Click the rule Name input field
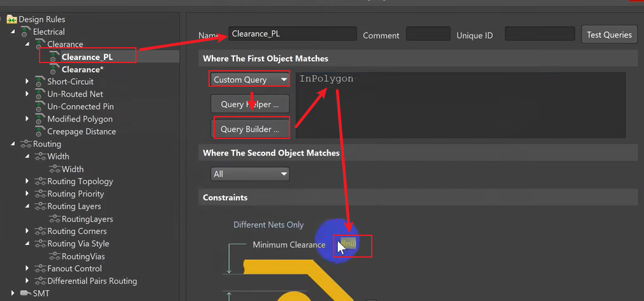The height and width of the screenshot is (301, 644). pos(293,34)
